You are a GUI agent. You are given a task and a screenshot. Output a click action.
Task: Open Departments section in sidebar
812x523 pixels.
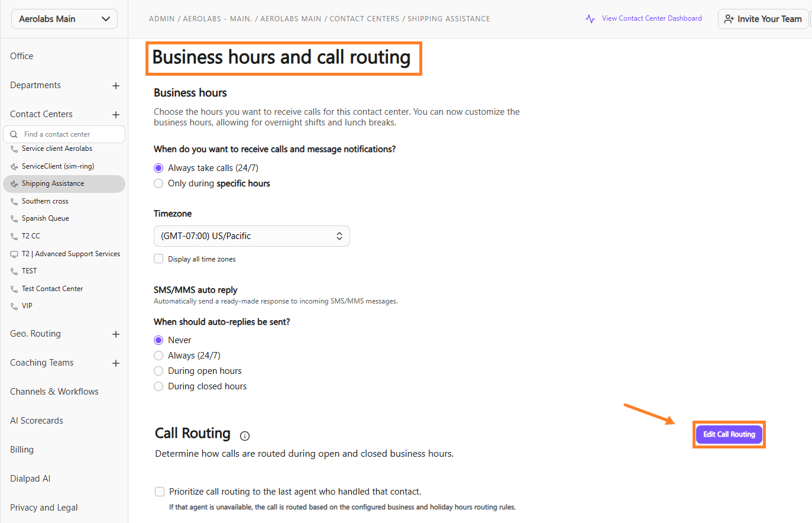(x=35, y=85)
